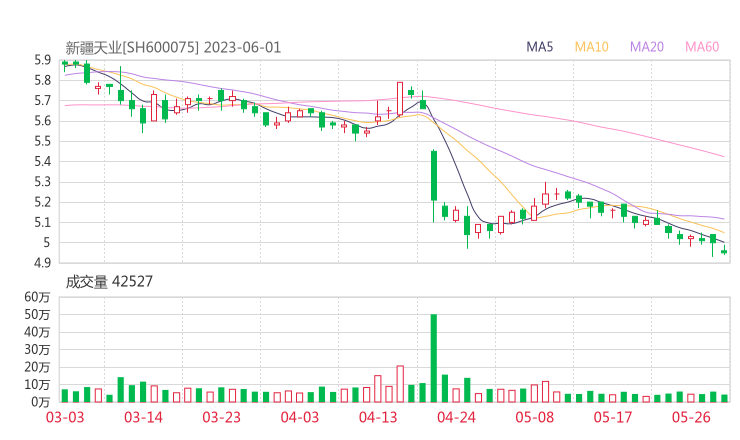
Task: Click the 60万 volume axis label
Action: pyautogui.click(x=37, y=298)
